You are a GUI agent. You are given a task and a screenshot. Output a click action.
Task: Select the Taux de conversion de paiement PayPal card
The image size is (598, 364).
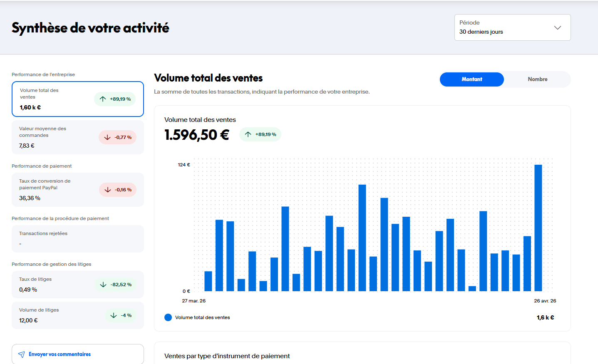coord(78,190)
